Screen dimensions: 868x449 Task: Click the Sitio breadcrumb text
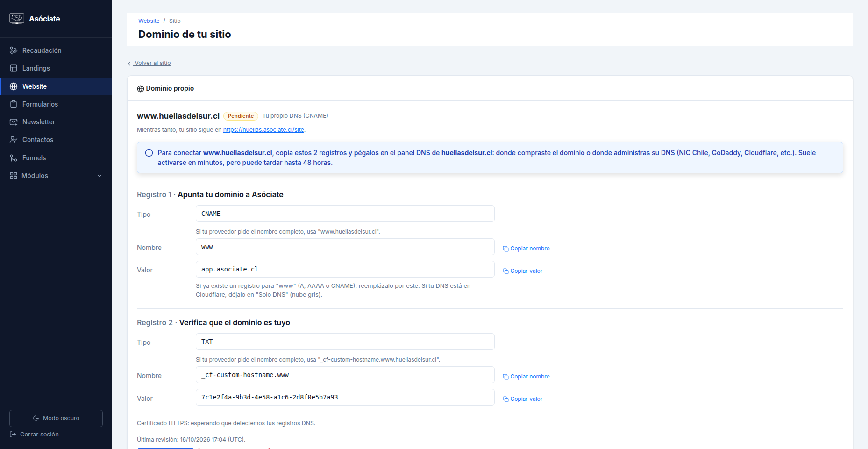coord(175,21)
